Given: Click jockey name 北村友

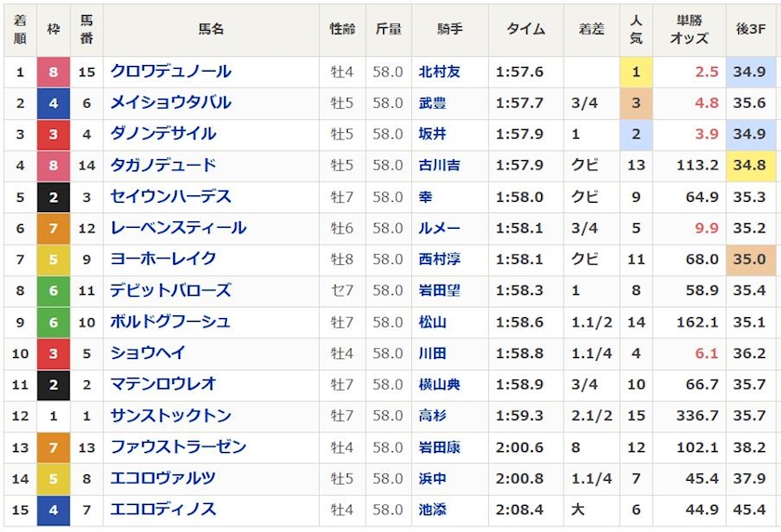Looking at the screenshot, I should pyautogui.click(x=439, y=72).
